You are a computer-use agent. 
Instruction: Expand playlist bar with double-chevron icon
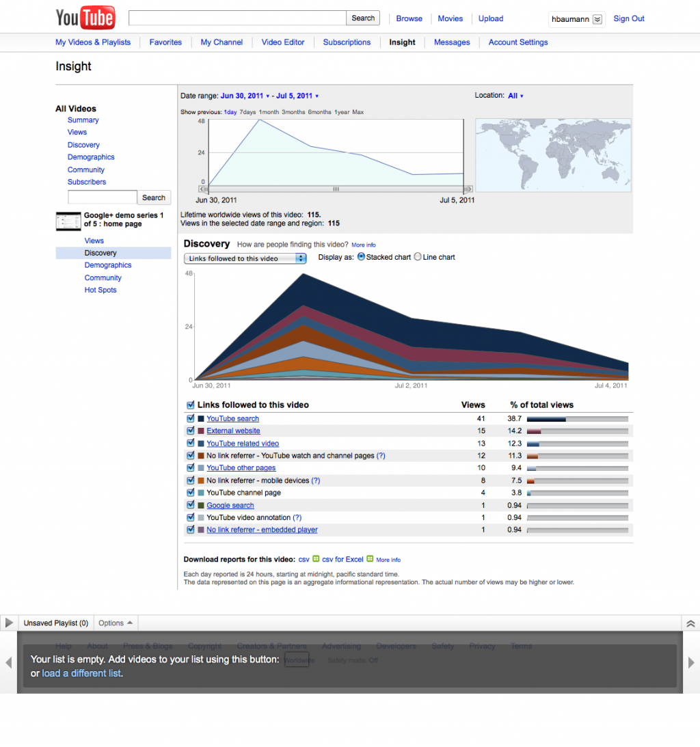tap(690, 623)
